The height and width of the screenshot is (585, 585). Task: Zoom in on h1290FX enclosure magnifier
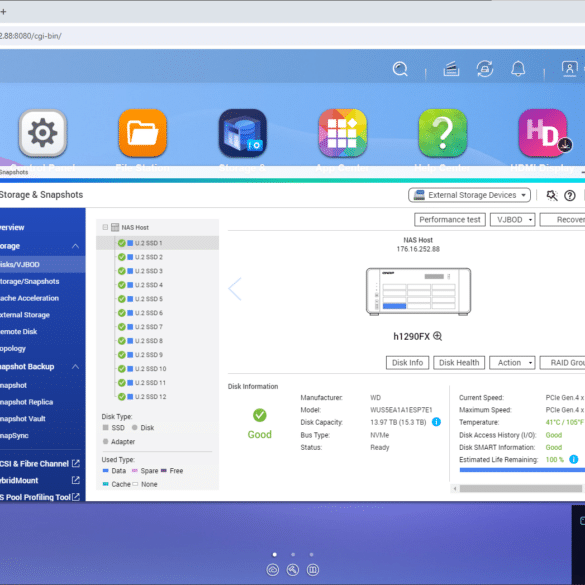tap(438, 336)
